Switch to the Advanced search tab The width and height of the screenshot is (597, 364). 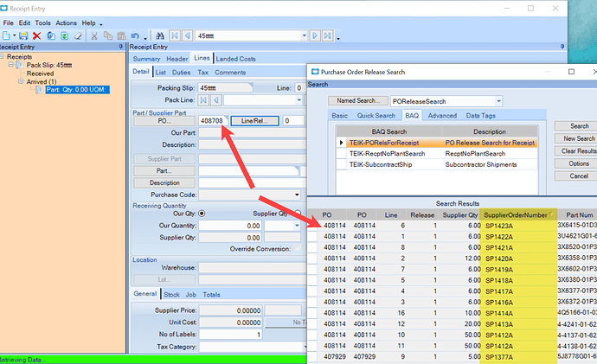(x=442, y=116)
